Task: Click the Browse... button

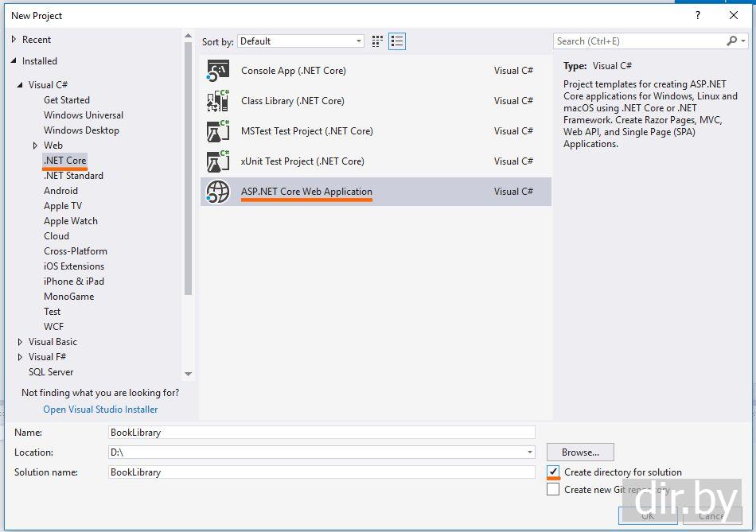Action: tap(580, 452)
